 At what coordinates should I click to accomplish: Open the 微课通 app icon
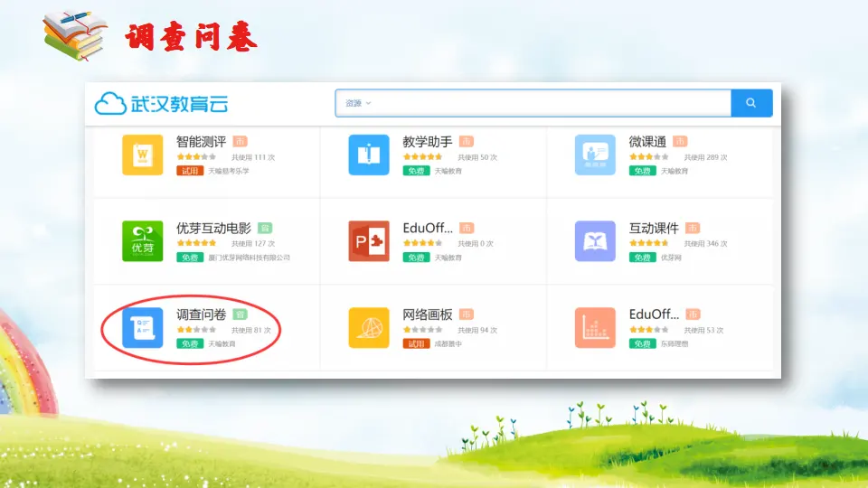(595, 155)
